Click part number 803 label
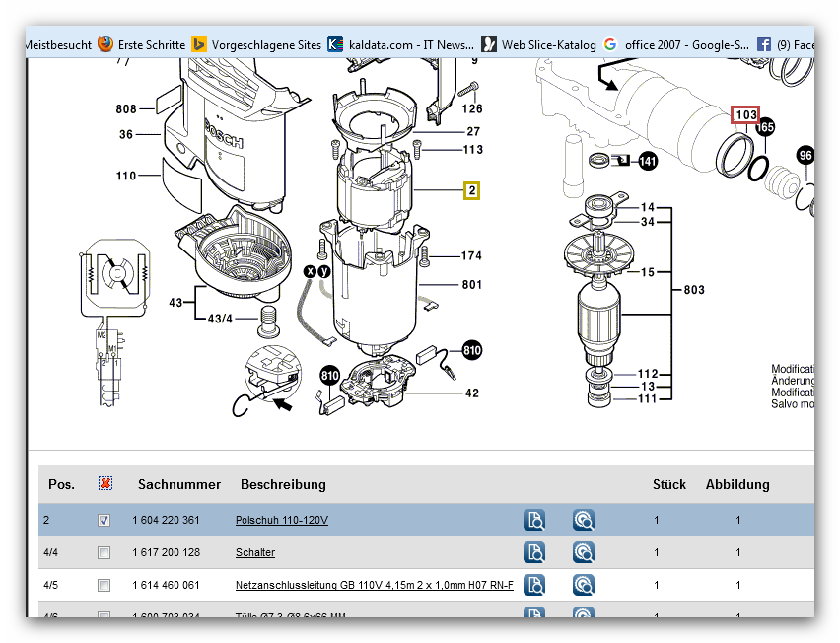This screenshot has height=643, width=840. [x=694, y=290]
